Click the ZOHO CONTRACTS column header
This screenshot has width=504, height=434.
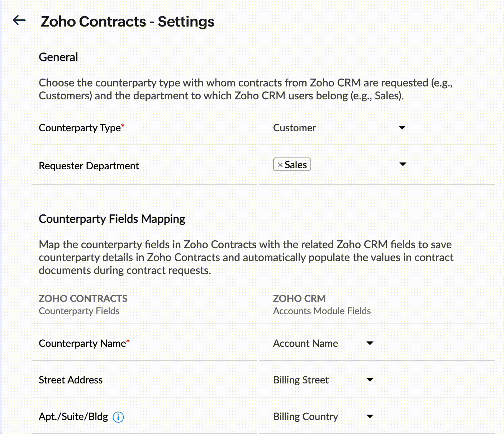83,298
